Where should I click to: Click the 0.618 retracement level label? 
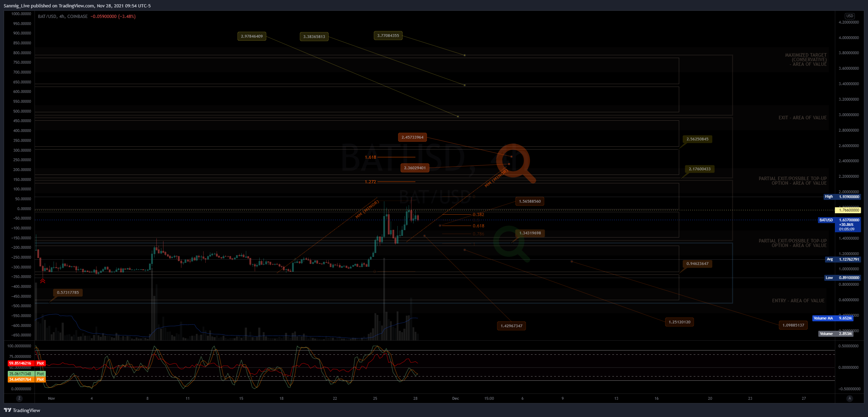[x=478, y=226]
